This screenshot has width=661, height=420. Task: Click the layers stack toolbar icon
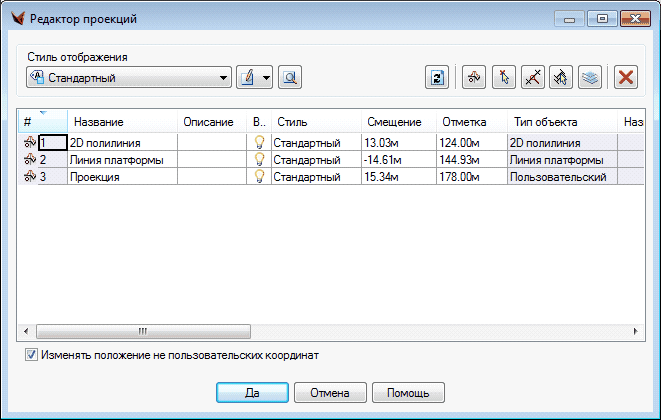click(590, 77)
